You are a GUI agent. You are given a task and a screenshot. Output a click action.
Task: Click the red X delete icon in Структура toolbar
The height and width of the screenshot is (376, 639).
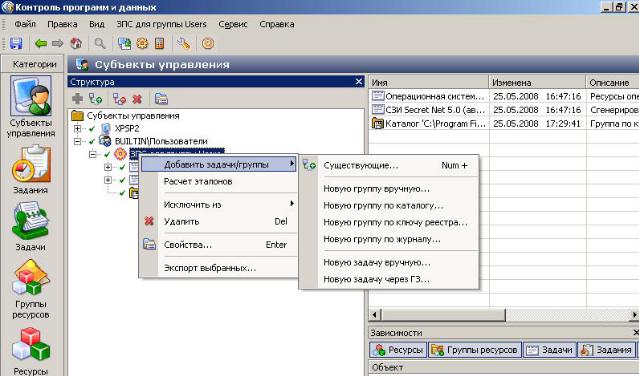(x=137, y=98)
